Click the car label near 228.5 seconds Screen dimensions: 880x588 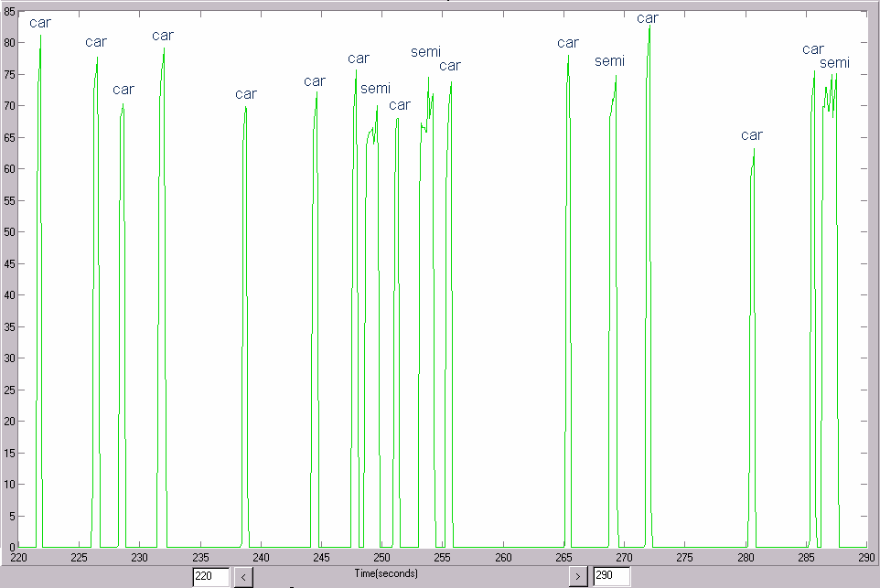123,90
